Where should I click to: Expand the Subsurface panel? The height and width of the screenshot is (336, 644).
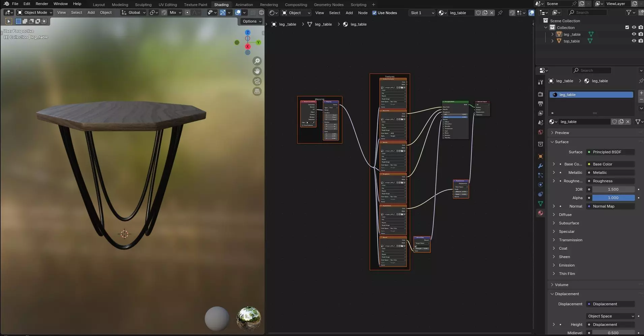coord(569,223)
